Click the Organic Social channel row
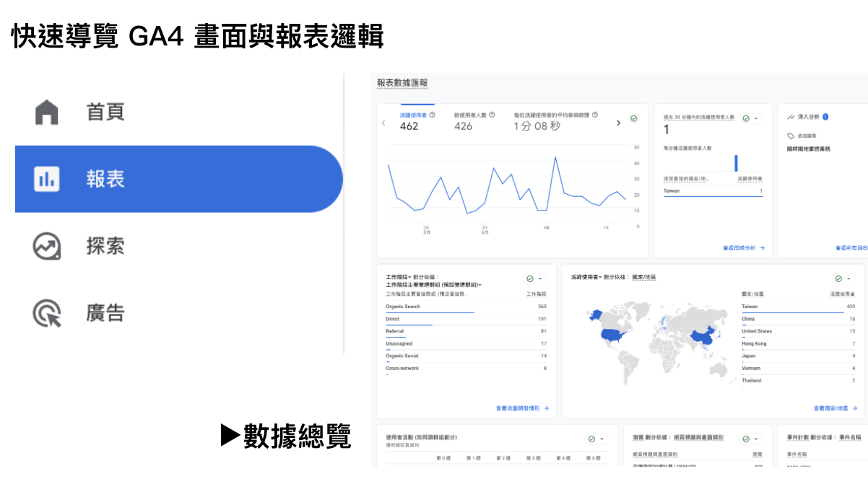Image resolution: width=868 pixels, height=479 pixels. pos(466,356)
